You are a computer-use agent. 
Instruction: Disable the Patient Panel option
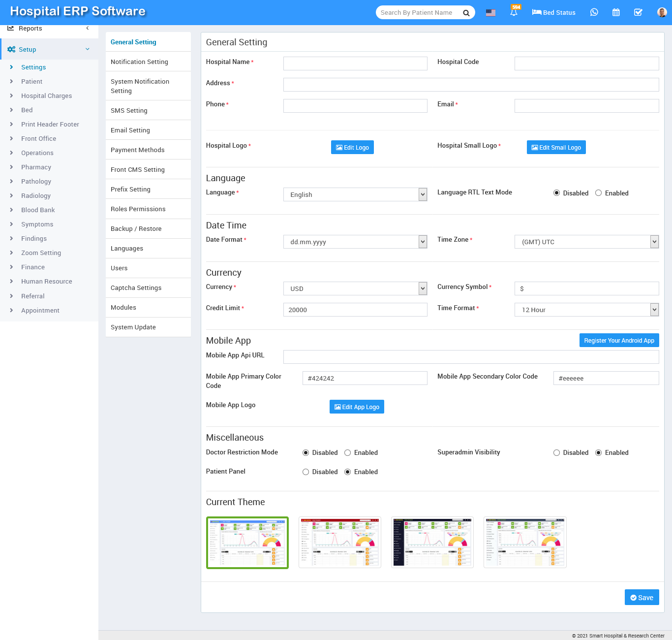(305, 472)
